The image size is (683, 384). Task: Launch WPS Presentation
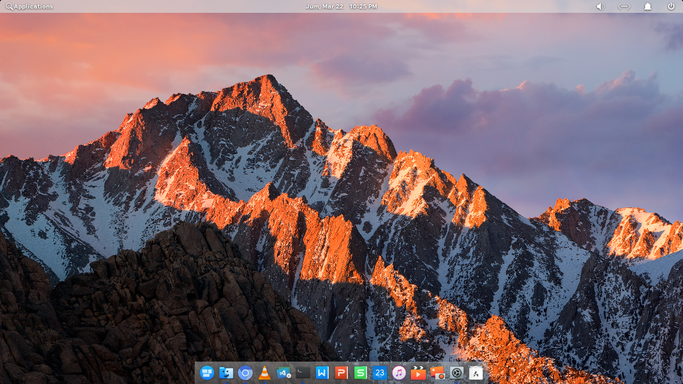pos(341,373)
